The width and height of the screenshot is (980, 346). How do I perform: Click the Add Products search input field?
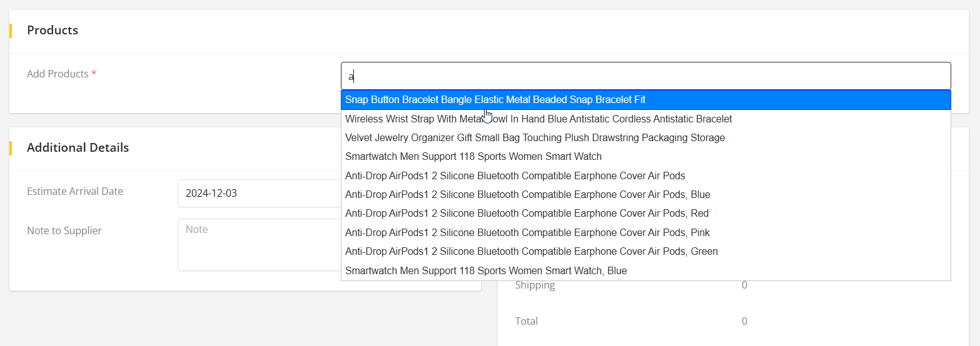point(645,76)
